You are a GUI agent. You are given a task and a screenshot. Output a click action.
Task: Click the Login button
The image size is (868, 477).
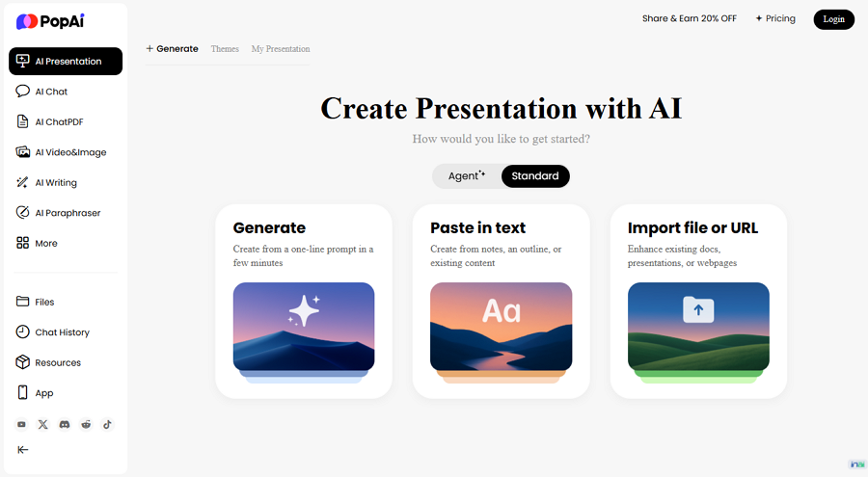point(833,19)
